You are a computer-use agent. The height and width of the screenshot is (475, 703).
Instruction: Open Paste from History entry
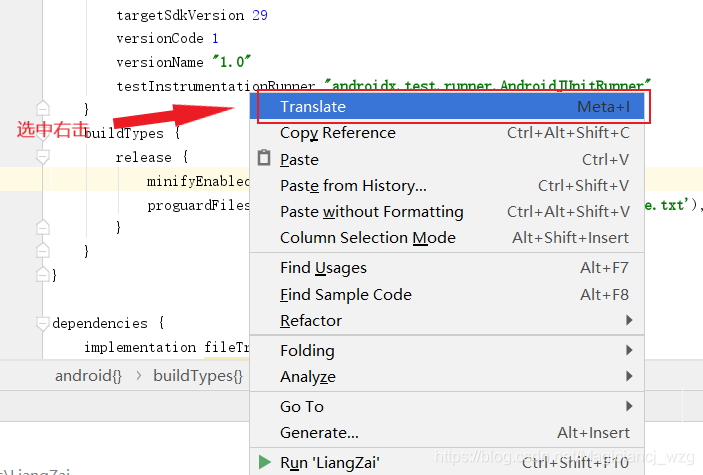point(447,186)
